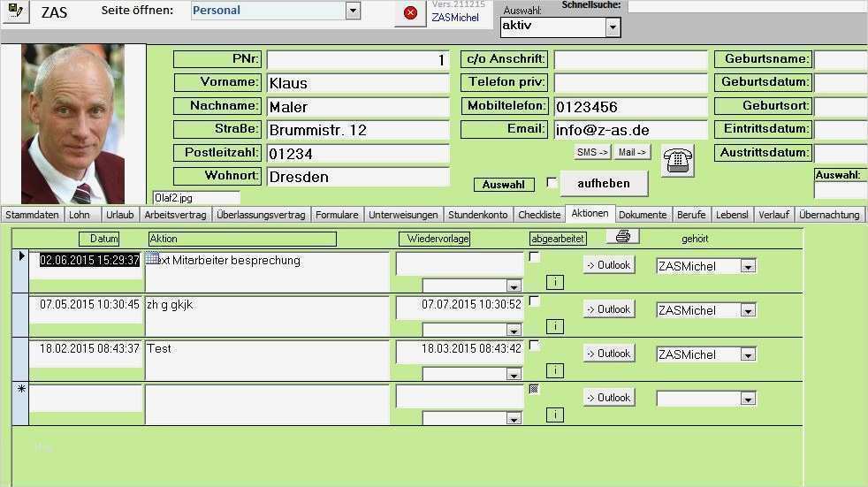This screenshot has width=868, height=487.
Task: Open the Dokumente tab
Action: pyautogui.click(x=643, y=215)
